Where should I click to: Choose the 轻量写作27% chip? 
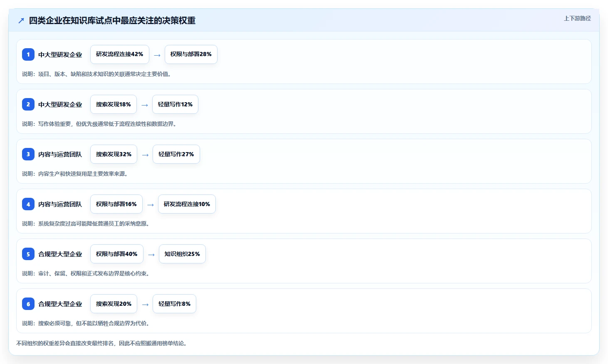176,154
